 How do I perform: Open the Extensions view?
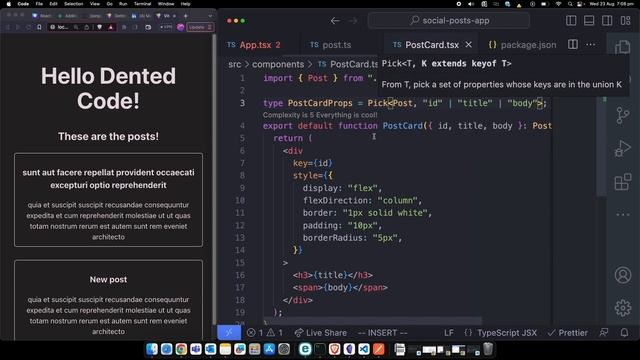tap(622, 182)
